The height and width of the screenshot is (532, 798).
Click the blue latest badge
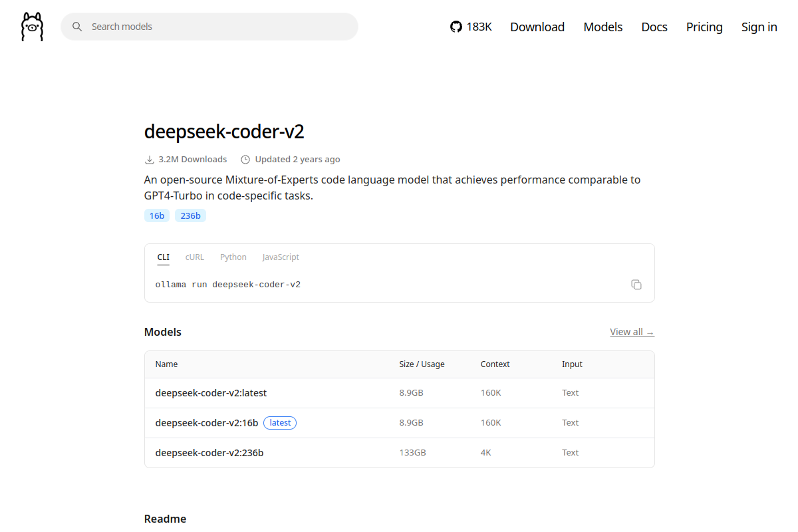pyautogui.click(x=280, y=423)
